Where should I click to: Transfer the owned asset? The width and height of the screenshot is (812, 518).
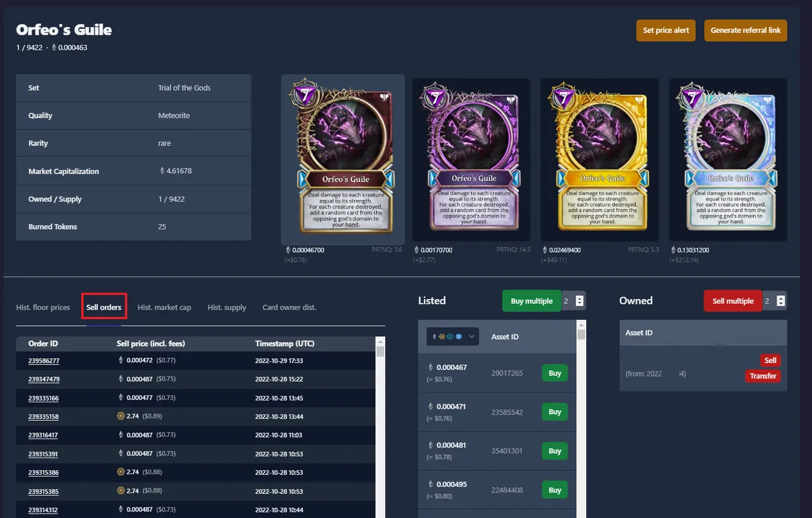coord(763,376)
